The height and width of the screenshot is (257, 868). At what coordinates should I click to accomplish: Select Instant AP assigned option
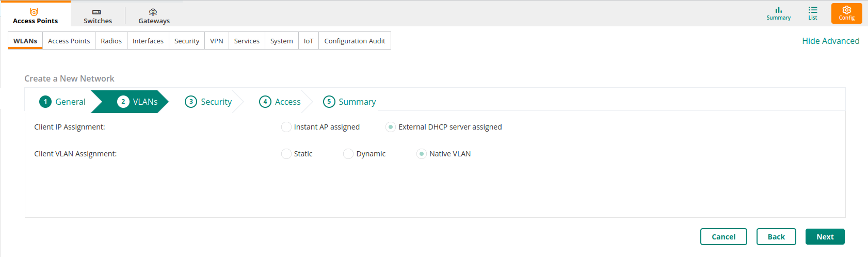tap(286, 127)
